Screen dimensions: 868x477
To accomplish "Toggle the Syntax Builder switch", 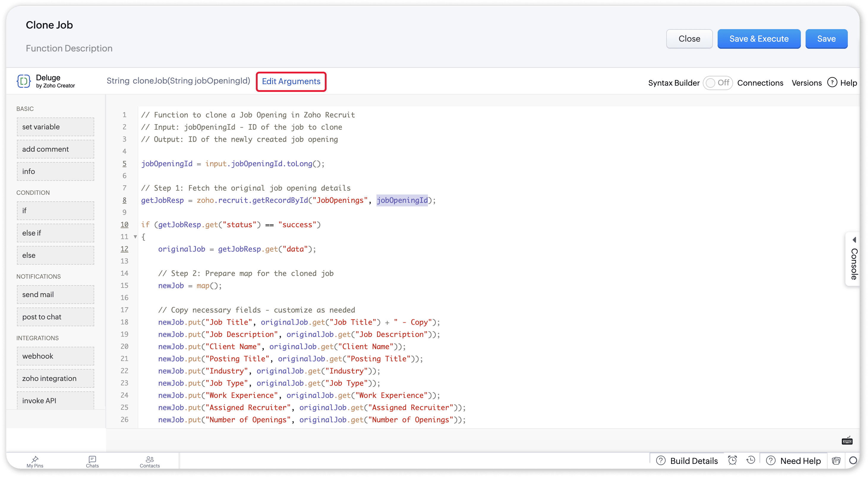I will [x=717, y=83].
